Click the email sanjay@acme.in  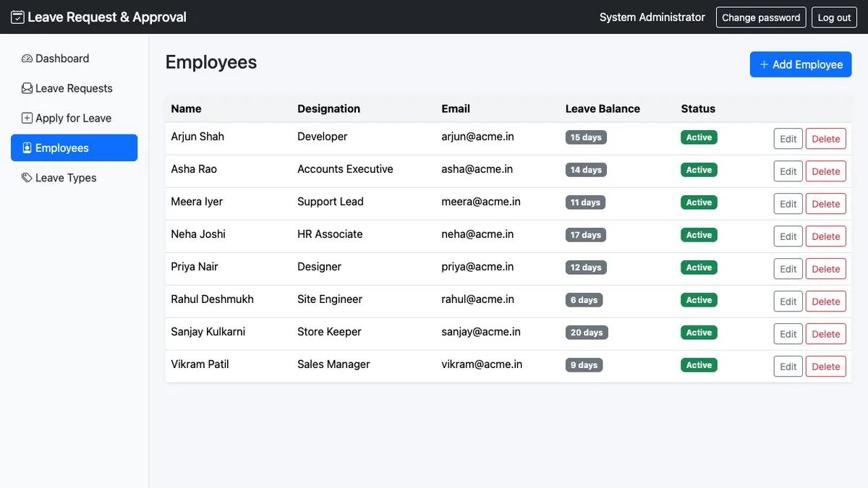pos(481,332)
